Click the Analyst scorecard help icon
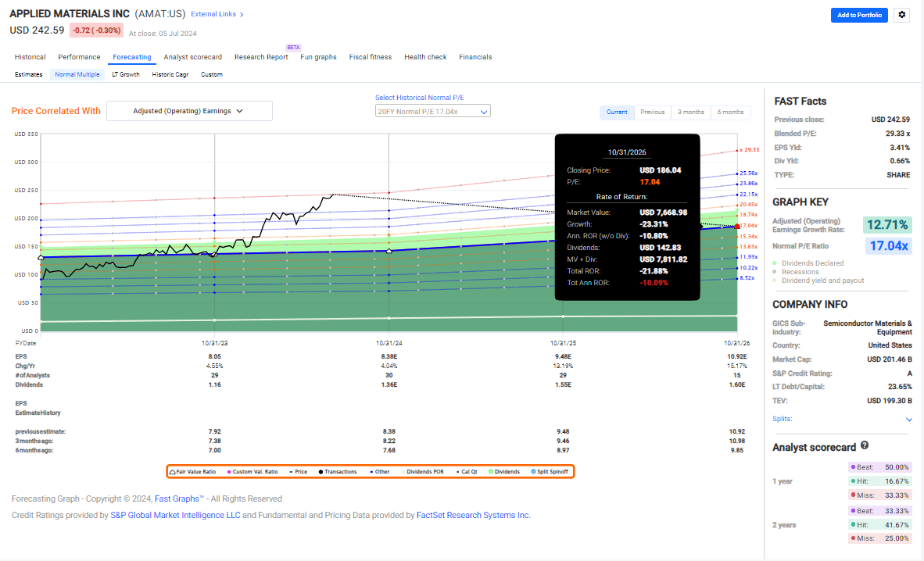Viewport: 924px width, 561px height. click(x=865, y=446)
